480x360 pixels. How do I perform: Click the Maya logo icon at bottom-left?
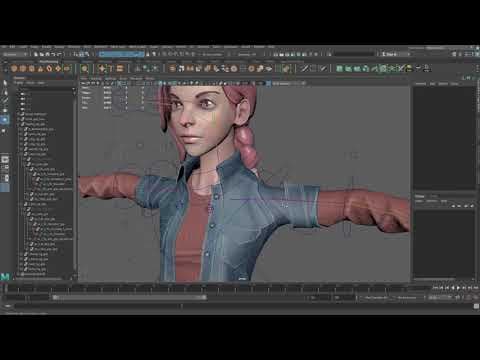[5, 276]
